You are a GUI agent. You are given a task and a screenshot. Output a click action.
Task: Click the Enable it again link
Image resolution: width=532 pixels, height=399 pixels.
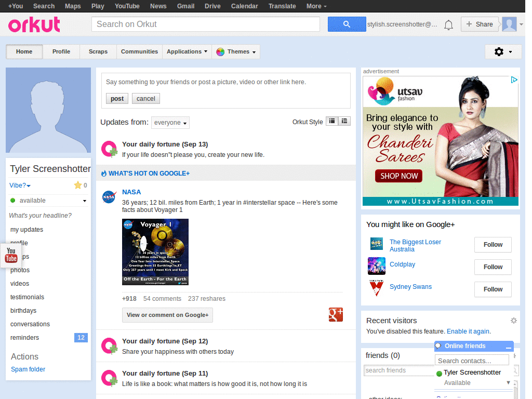pyautogui.click(x=468, y=331)
